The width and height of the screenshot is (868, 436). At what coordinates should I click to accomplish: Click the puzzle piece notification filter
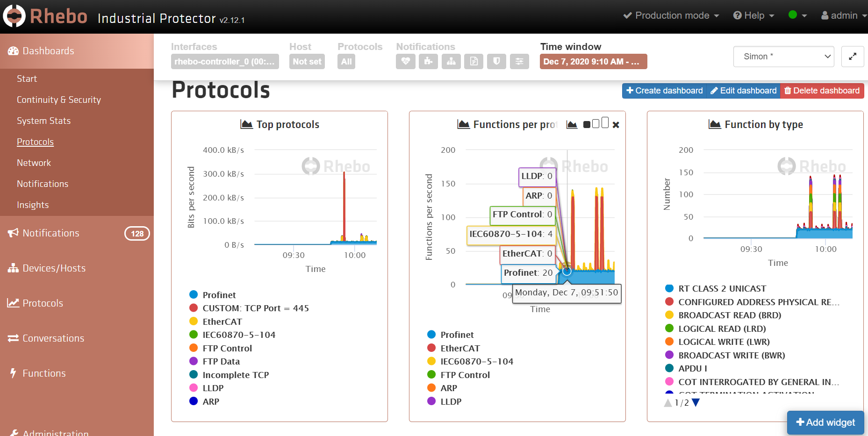pos(428,61)
